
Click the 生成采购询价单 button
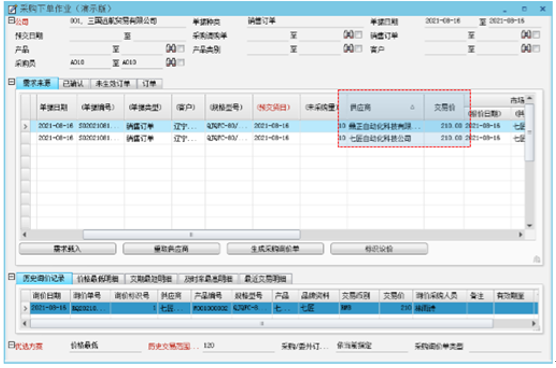coord(275,249)
